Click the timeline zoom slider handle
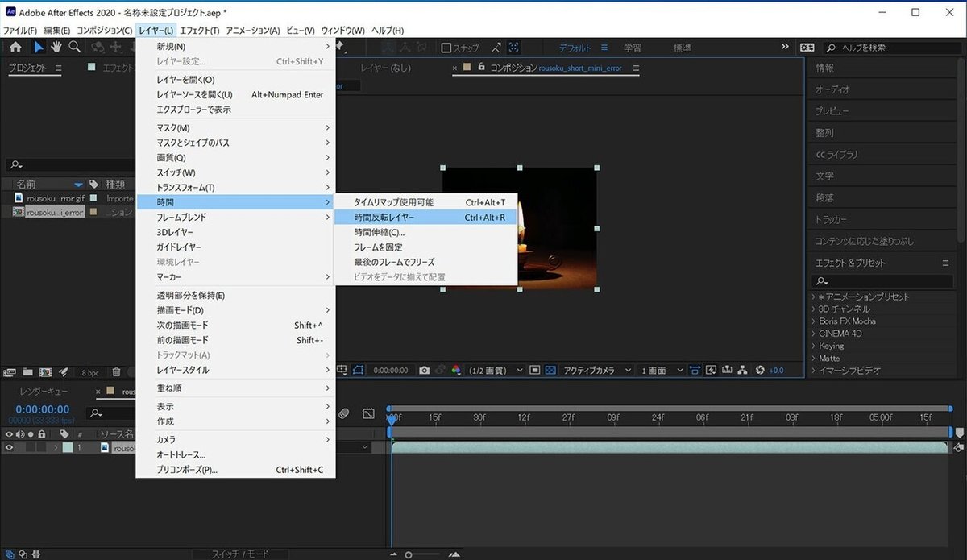Screen dimensions: 967x560 [x=409, y=555]
